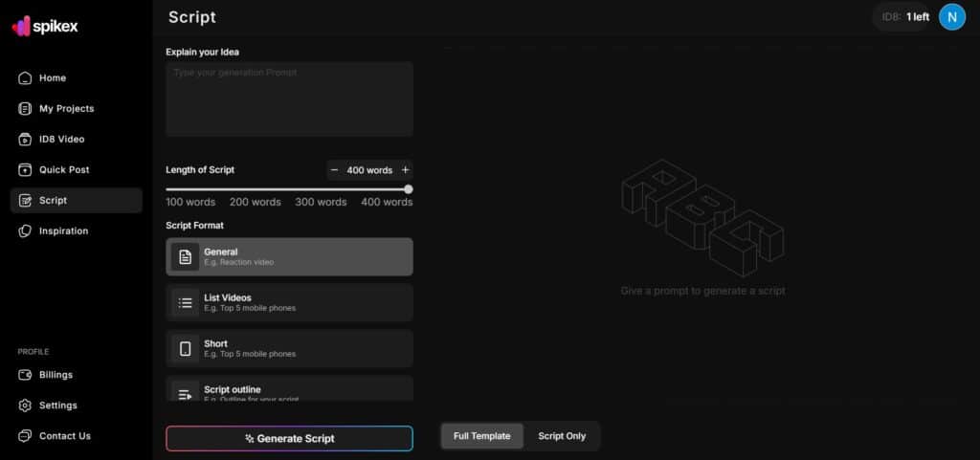Viewport: 980px width, 460px height.
Task: Go to My Projects
Action: (77, 109)
